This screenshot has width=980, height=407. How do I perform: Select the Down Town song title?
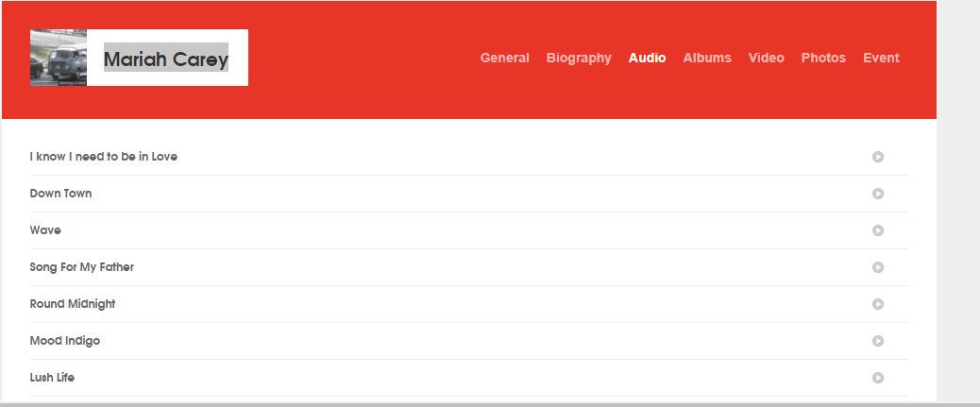61,194
